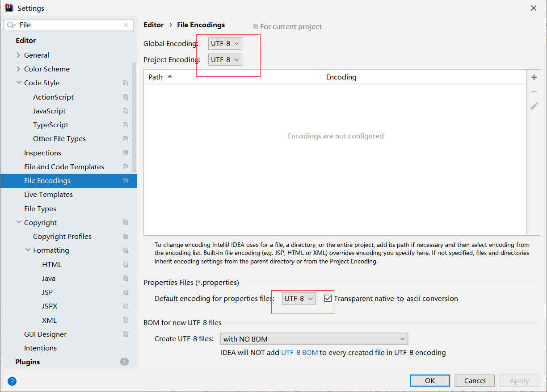Select Intentions in settings tree
547x392 pixels.
point(40,348)
